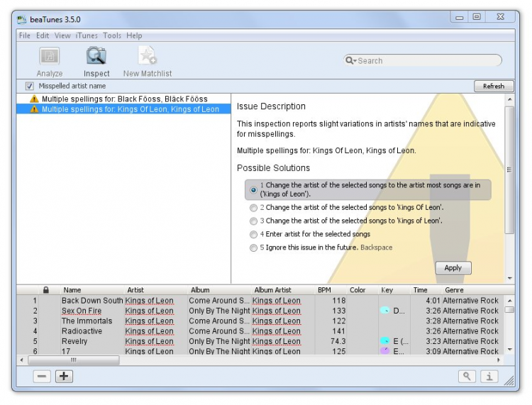
Task: Open the Help menu
Action: [x=134, y=35]
